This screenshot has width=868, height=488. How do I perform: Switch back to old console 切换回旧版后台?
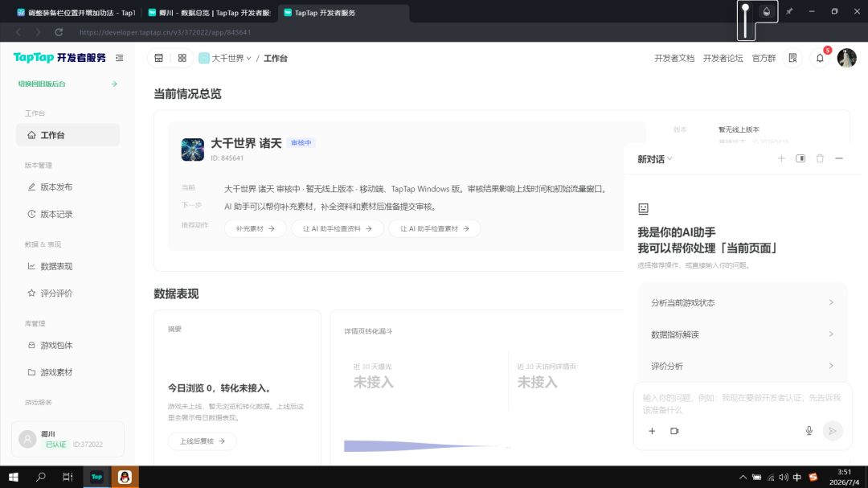point(68,84)
